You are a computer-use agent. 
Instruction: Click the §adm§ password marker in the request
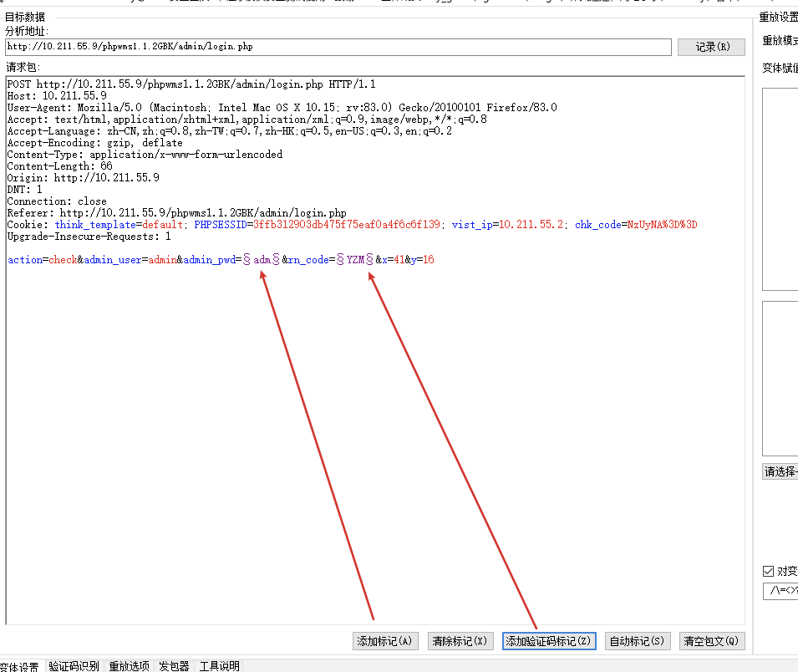point(262,260)
